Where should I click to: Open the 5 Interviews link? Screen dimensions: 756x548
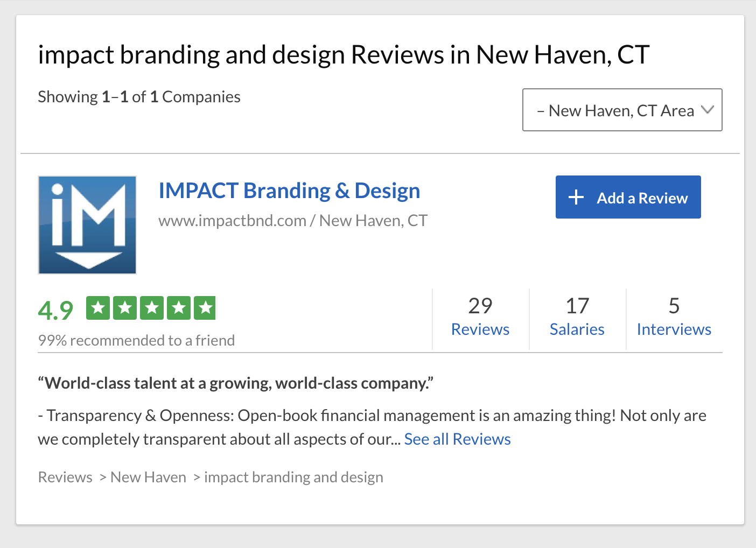click(674, 318)
